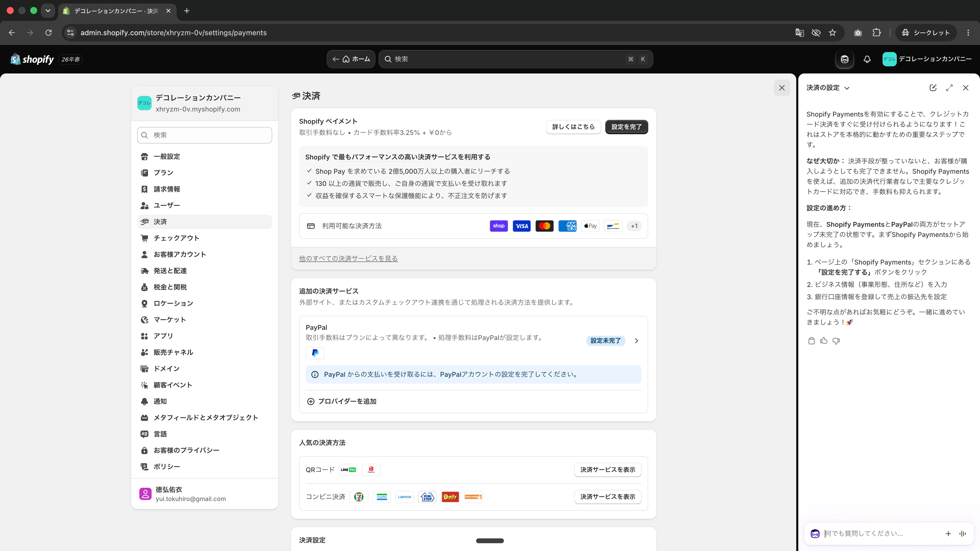This screenshot has height=551, width=980.
Task: Click the voice input waveform icon
Action: tap(962, 533)
